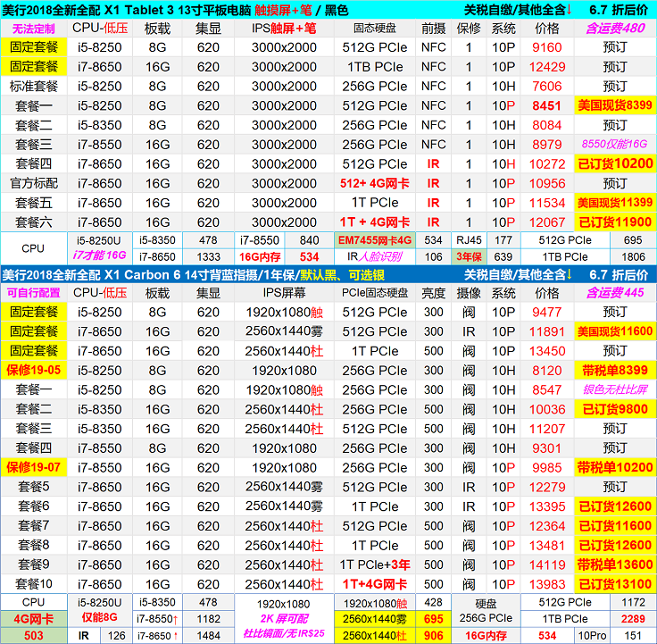Select the 10Pro cell
Viewport: 657px width, 644px height.
592,636
